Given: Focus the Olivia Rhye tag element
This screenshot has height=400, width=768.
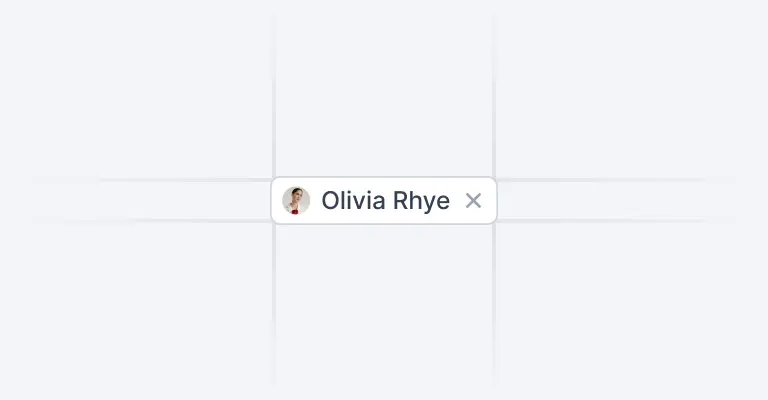Looking at the screenshot, I should click(x=384, y=200).
